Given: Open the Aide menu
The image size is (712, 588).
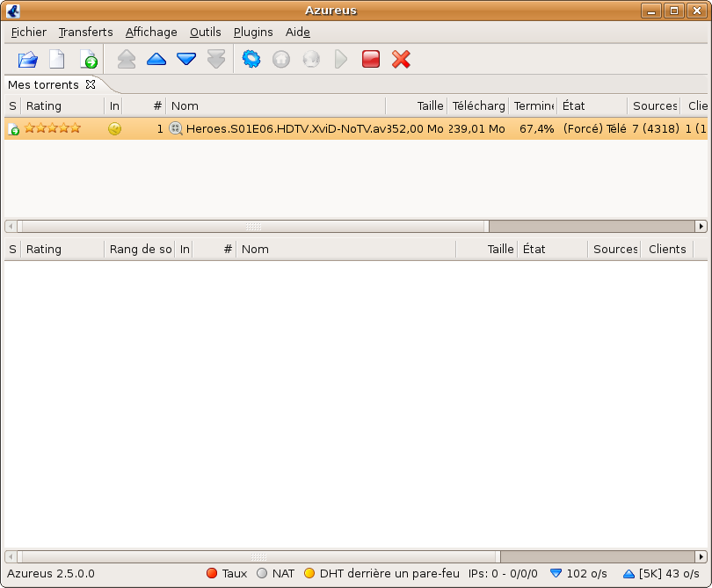Looking at the screenshot, I should [x=298, y=33].
